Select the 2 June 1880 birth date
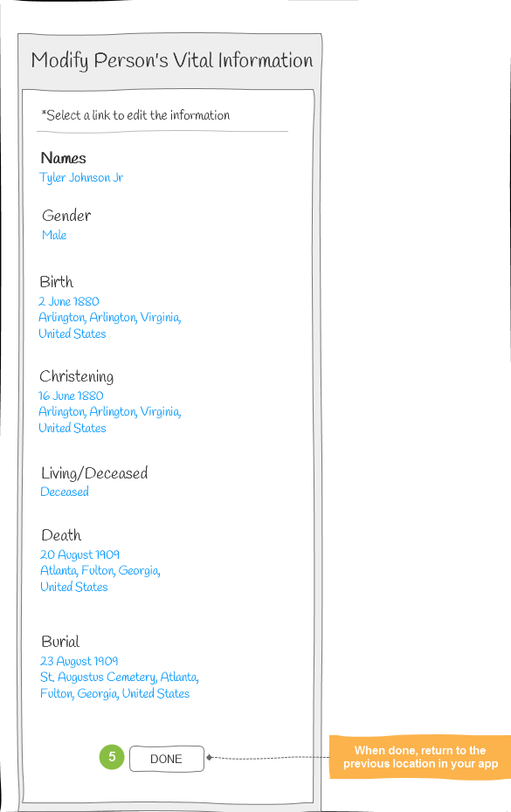 69,301
